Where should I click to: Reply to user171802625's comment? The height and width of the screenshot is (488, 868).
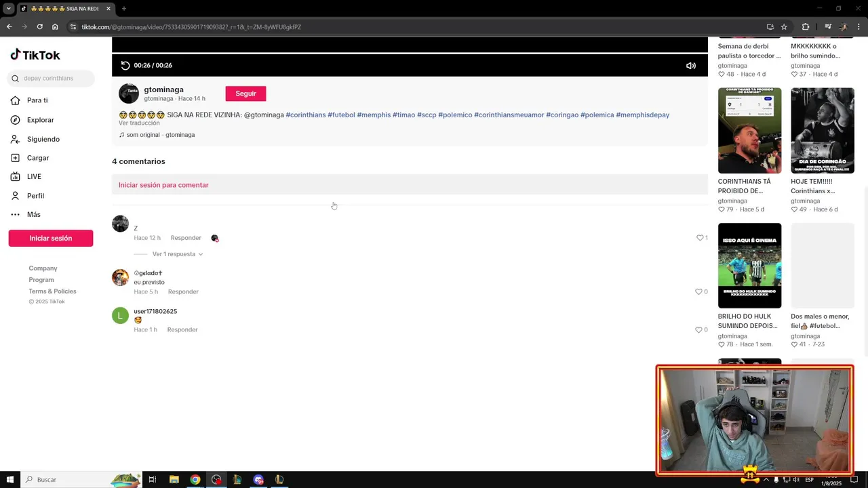point(182,329)
